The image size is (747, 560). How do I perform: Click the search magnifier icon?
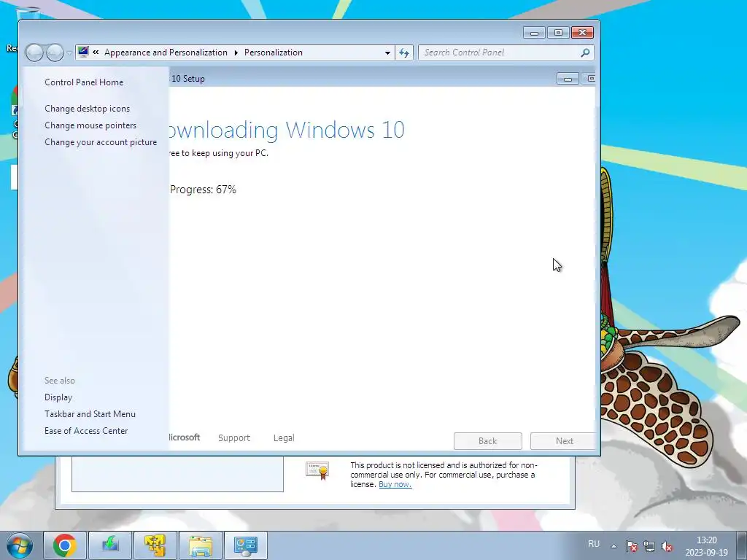tap(586, 52)
